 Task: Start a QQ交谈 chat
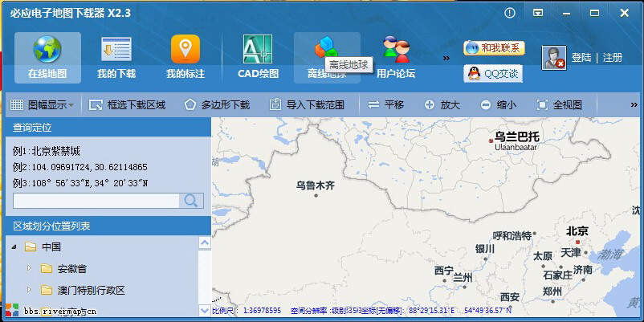493,74
